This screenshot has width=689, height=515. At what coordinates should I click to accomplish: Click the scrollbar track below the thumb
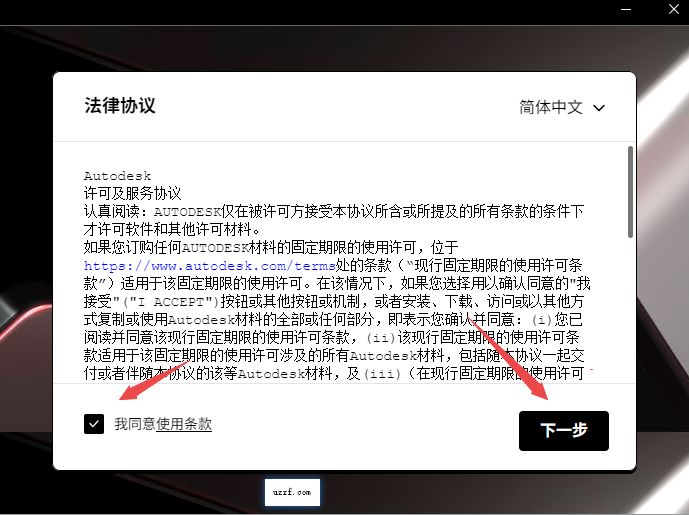coord(629,320)
